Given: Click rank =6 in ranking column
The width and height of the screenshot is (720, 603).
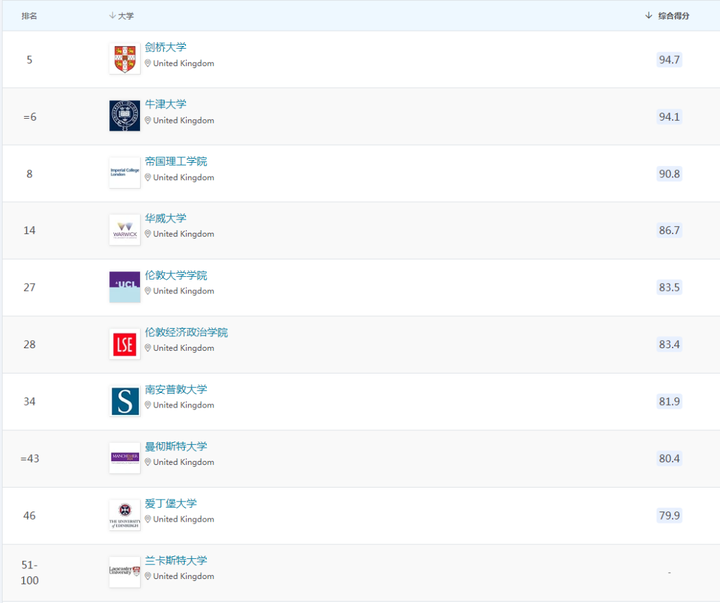Looking at the screenshot, I should 30,117.
